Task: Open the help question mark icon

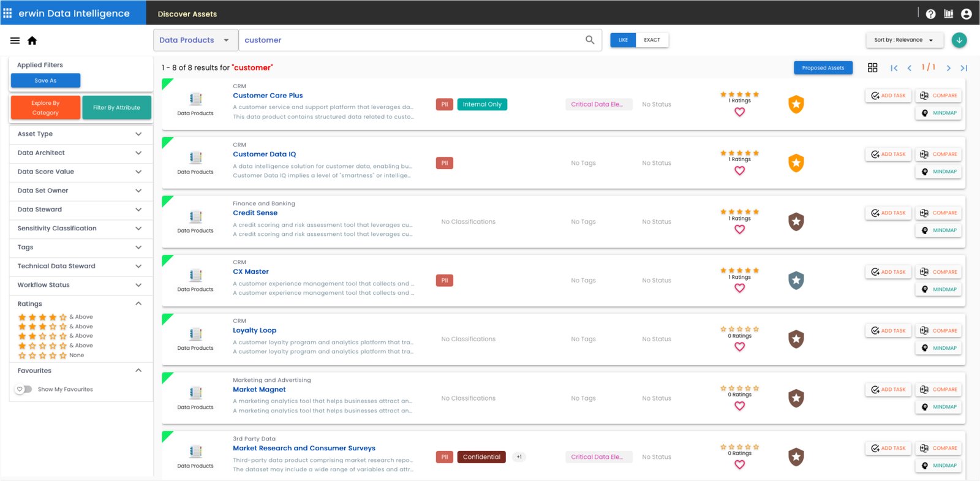Action: [x=930, y=13]
